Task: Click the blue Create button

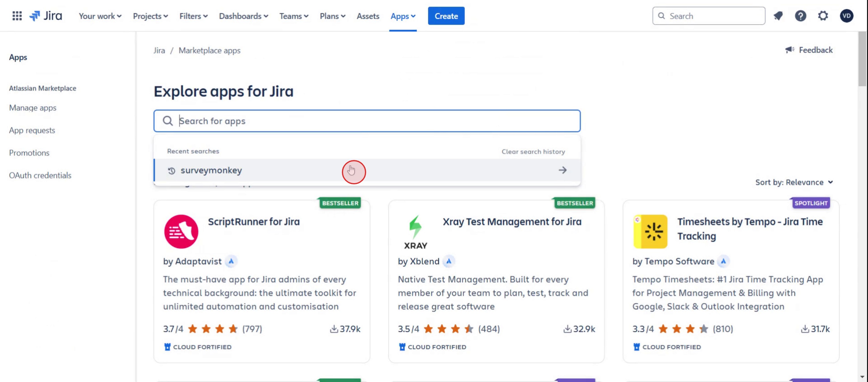Action: pyautogui.click(x=446, y=16)
